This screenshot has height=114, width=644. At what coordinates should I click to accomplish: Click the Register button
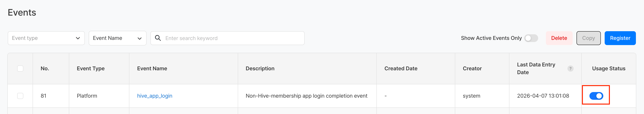click(x=620, y=38)
